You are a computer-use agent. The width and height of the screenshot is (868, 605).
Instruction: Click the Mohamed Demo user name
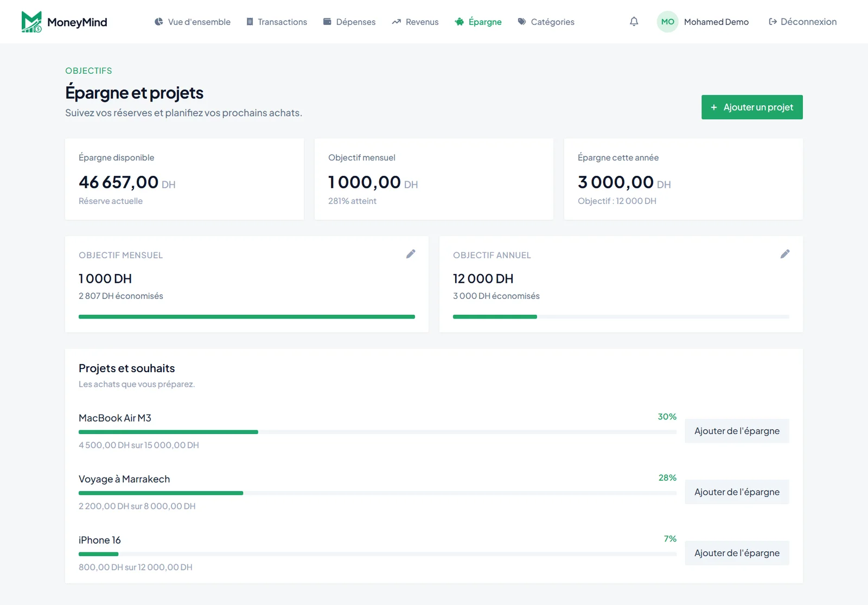tap(716, 22)
